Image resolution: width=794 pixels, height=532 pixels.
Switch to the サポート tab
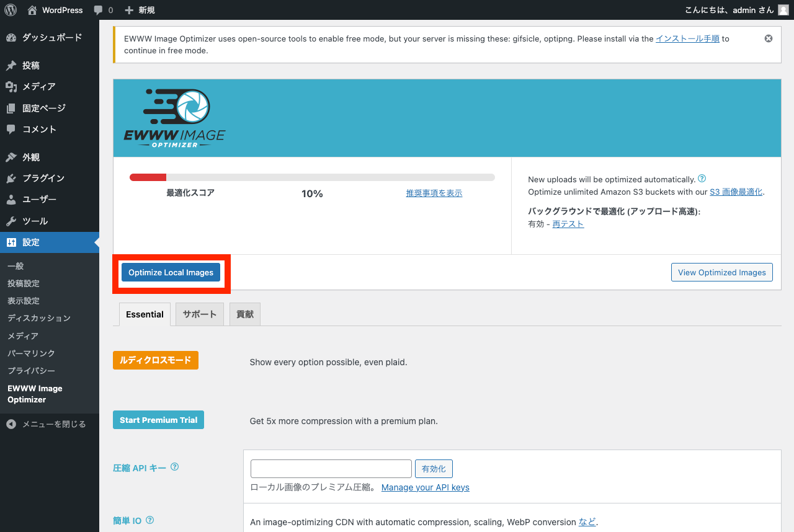pyautogui.click(x=200, y=314)
